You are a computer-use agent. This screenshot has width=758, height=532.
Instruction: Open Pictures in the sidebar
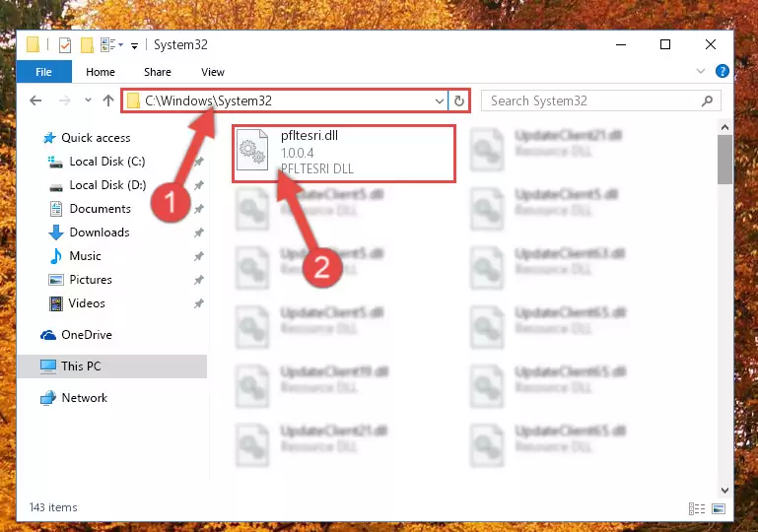click(91, 280)
